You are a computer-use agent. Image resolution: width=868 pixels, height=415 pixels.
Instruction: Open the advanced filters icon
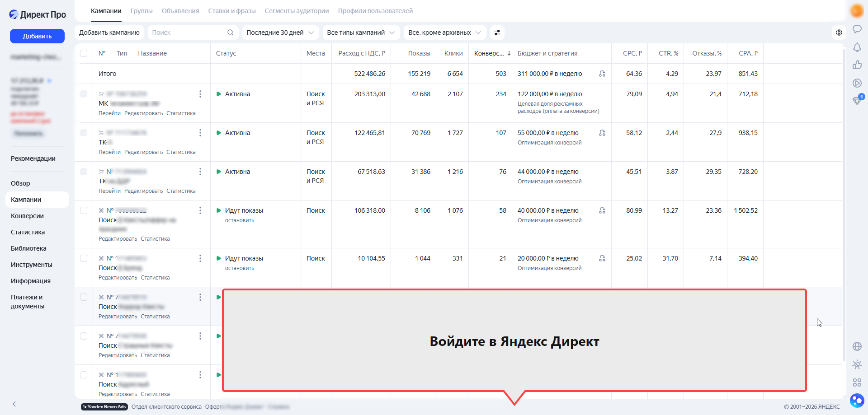click(497, 33)
